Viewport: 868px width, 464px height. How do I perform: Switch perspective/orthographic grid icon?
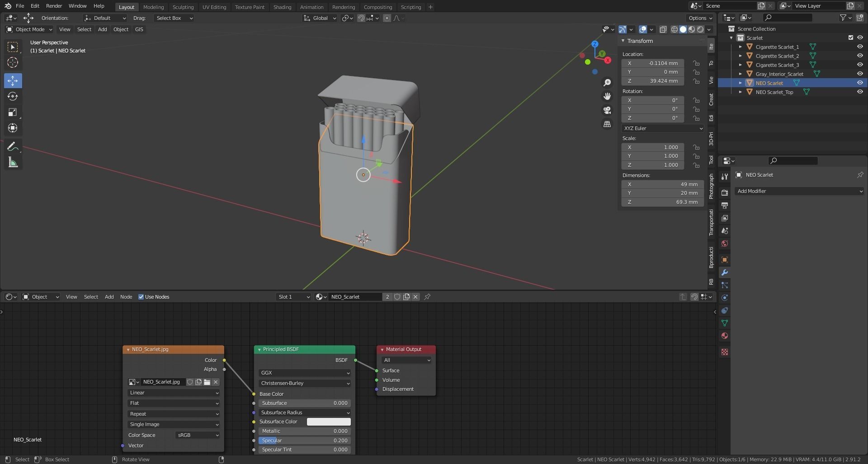click(x=607, y=124)
